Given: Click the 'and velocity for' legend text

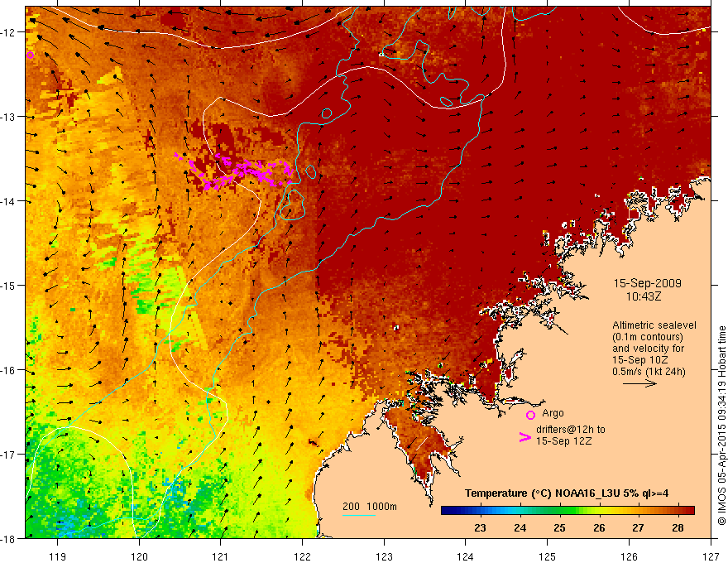Looking at the screenshot, I should [x=648, y=349].
